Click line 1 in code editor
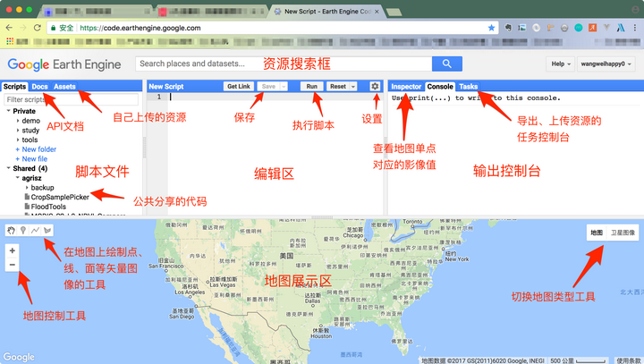Image resolution: width=644 pixels, height=364 pixels. click(x=275, y=97)
